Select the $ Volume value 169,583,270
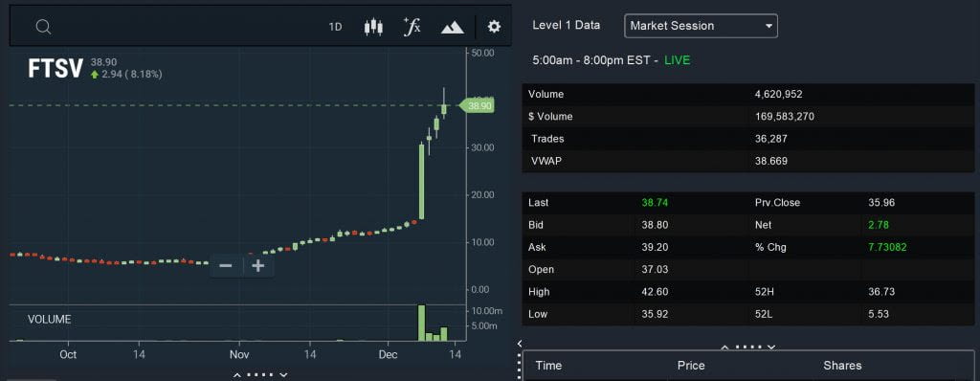The image size is (980, 381). (785, 117)
